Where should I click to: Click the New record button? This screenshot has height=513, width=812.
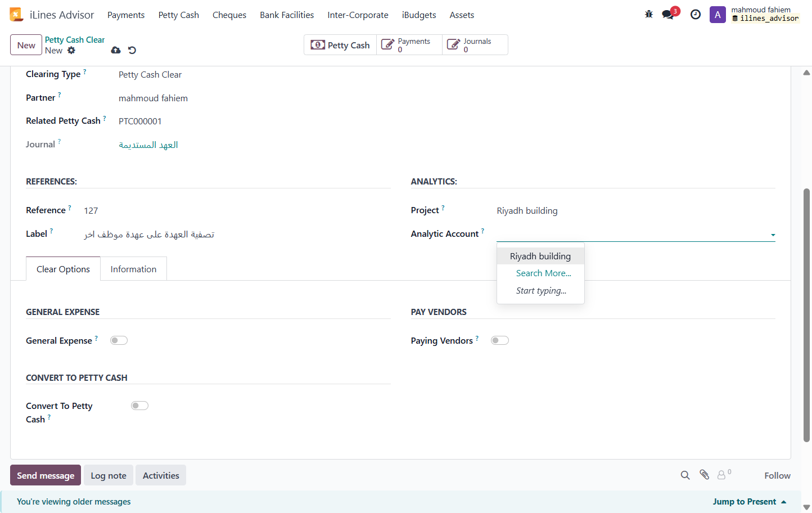click(26, 45)
